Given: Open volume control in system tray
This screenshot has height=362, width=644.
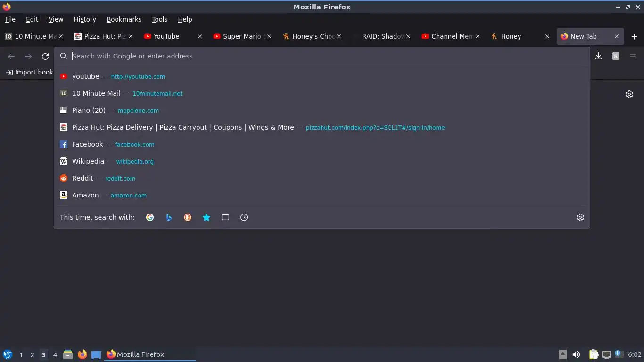Looking at the screenshot, I should pos(576,354).
